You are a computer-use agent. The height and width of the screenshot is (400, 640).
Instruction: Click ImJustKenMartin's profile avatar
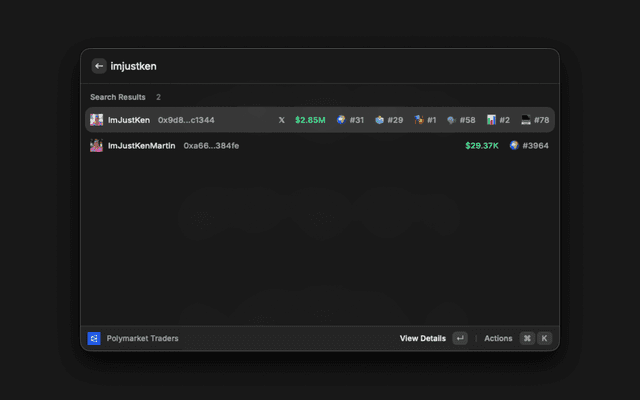[97, 145]
